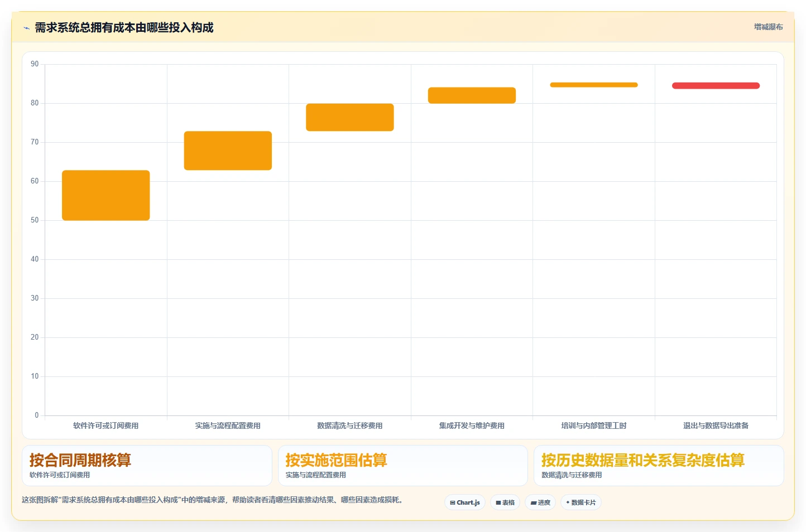
Task: Click the y-axis value 50
Action: tap(35, 220)
